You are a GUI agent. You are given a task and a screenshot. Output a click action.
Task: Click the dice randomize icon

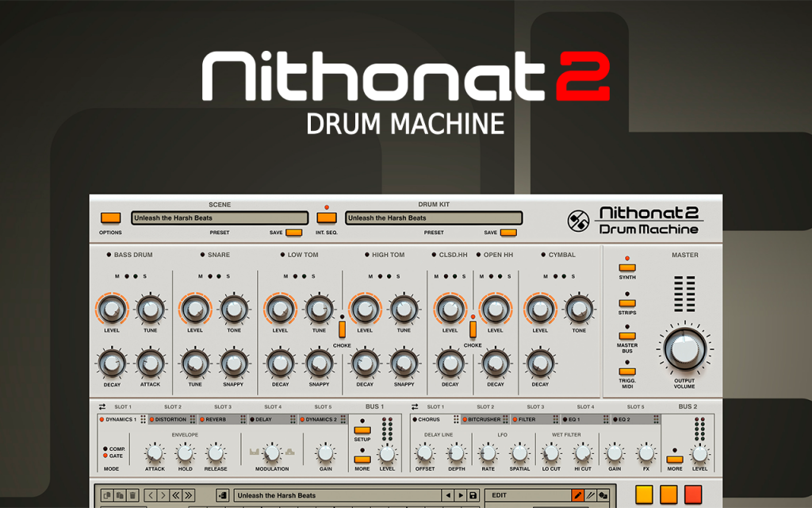click(x=603, y=495)
